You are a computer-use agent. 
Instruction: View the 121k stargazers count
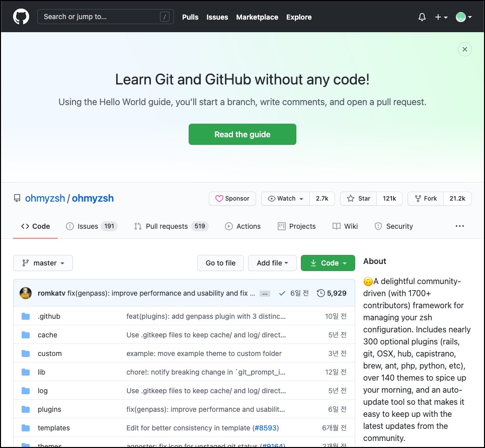pyautogui.click(x=389, y=199)
